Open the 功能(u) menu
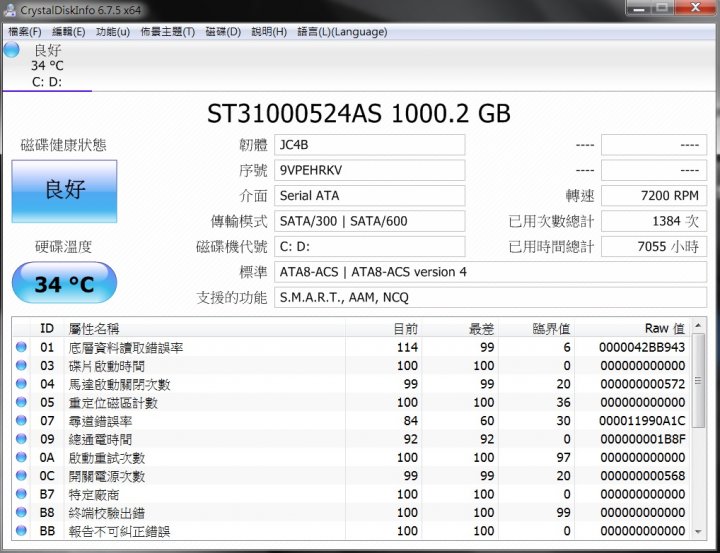This screenshot has width=720, height=553. [113, 32]
